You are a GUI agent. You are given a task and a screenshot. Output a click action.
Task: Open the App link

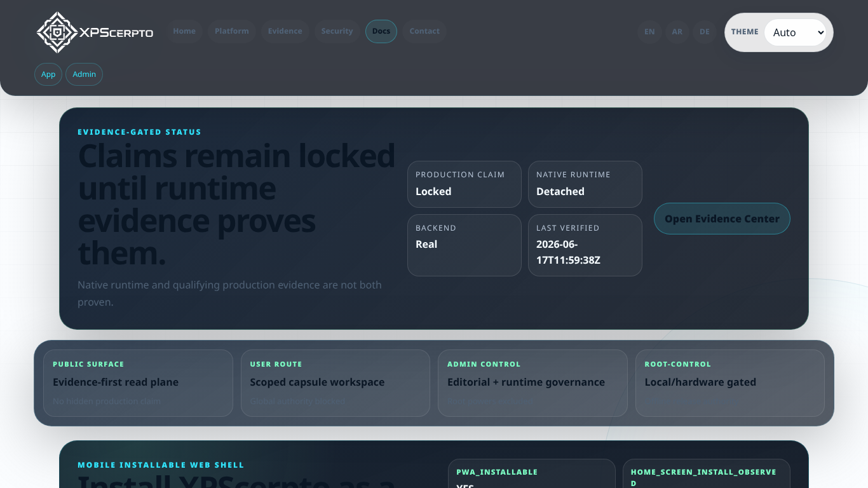[48, 74]
